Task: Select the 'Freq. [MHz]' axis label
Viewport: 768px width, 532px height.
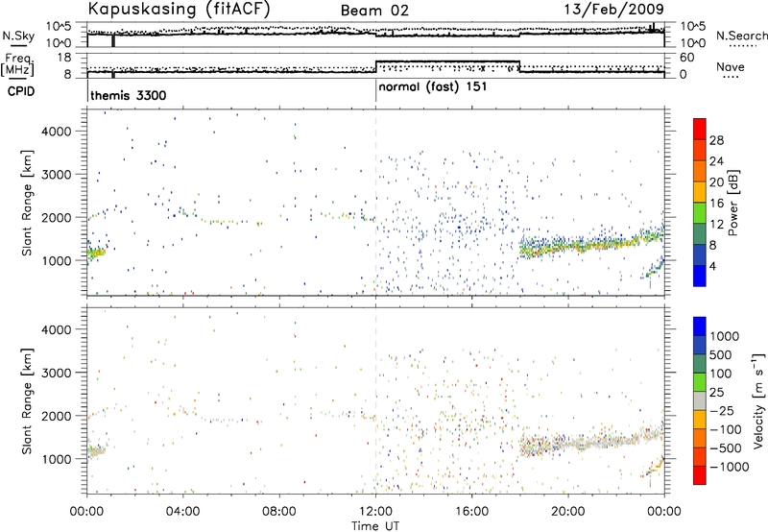Action: click(18, 64)
